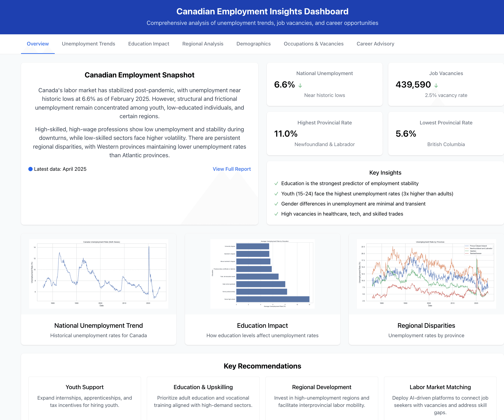504x420 pixels.
Task: Click the Education Impact card title
Action: coord(262,325)
